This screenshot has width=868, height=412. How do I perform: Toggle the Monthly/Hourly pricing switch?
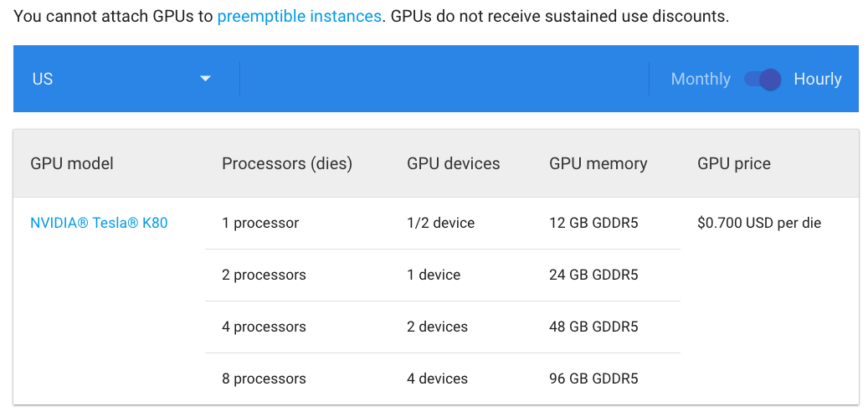click(763, 80)
